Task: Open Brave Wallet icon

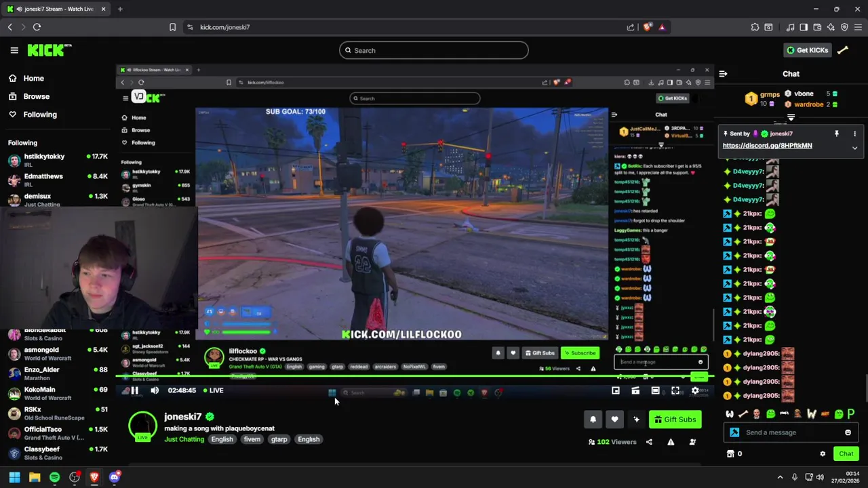Action: point(817,27)
